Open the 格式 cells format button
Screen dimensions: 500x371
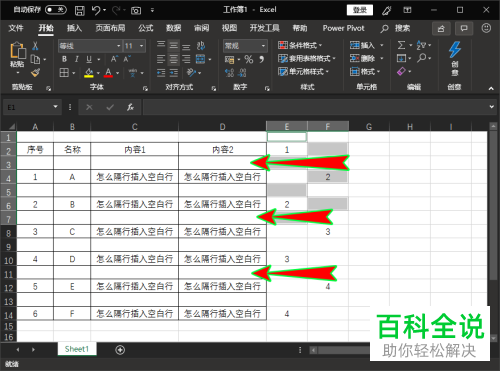(x=365, y=72)
